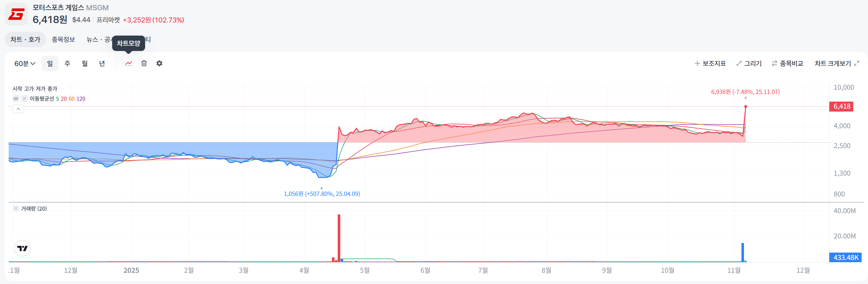The height and width of the screenshot is (284, 868).
Task: Click the +3,252원 (102.73%) change text
Action: (153, 20)
